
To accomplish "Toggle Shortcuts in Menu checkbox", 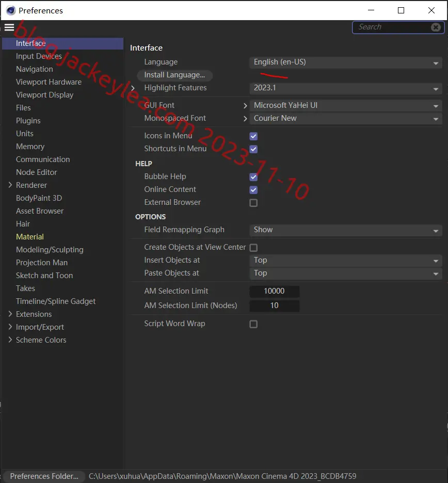I will [253, 149].
